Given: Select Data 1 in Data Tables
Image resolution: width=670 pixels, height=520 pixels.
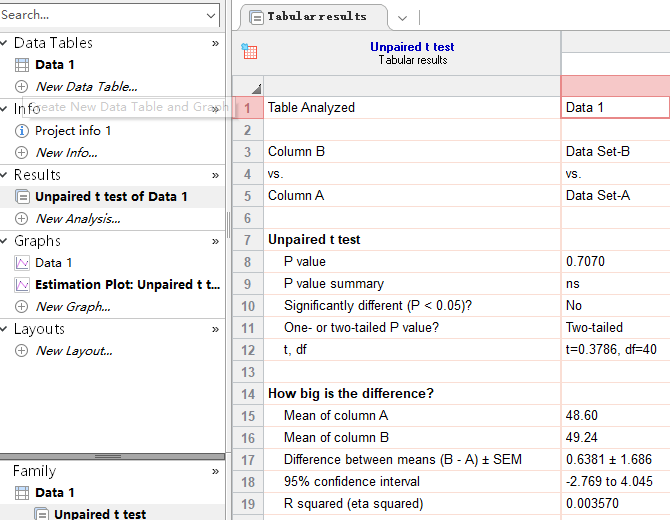Looking at the screenshot, I should pyautogui.click(x=55, y=65).
